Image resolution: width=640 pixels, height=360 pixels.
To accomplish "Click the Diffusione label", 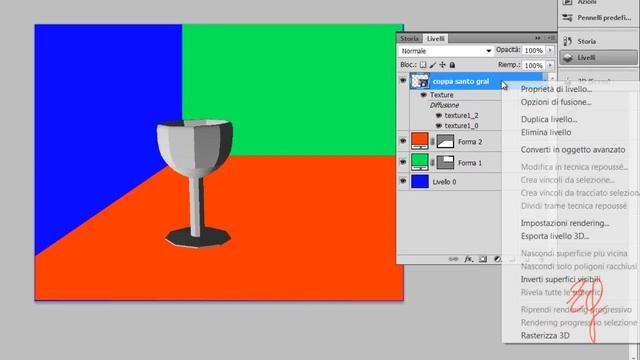I will pyautogui.click(x=444, y=105).
